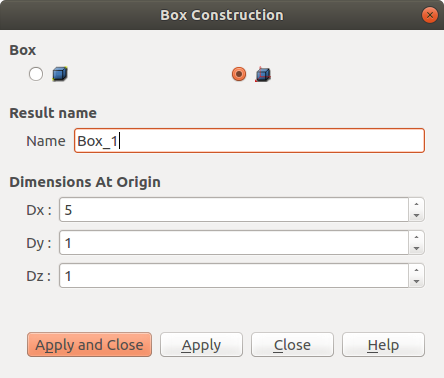Click inside the Name text field
Image resolution: width=444 pixels, height=378 pixels.
coord(249,141)
